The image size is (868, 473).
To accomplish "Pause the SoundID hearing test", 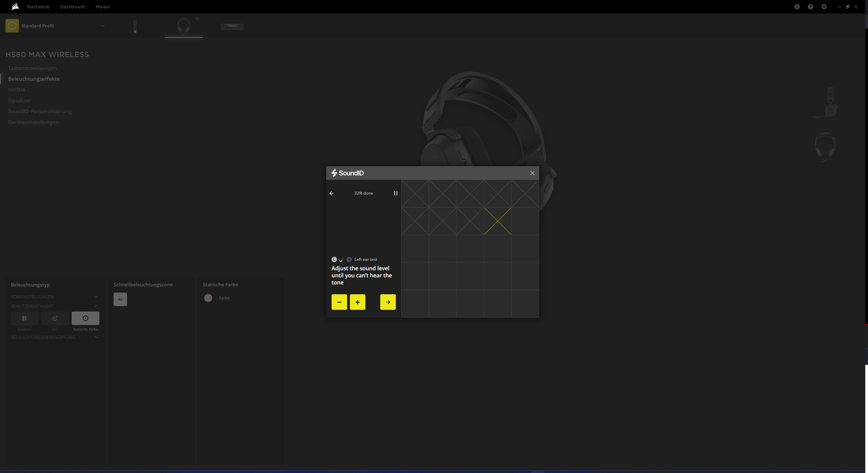I will pyautogui.click(x=395, y=193).
